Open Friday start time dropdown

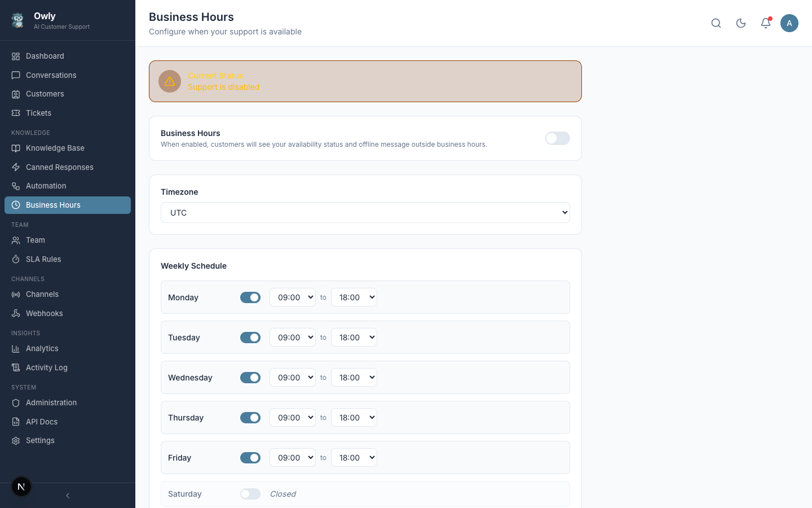(293, 458)
